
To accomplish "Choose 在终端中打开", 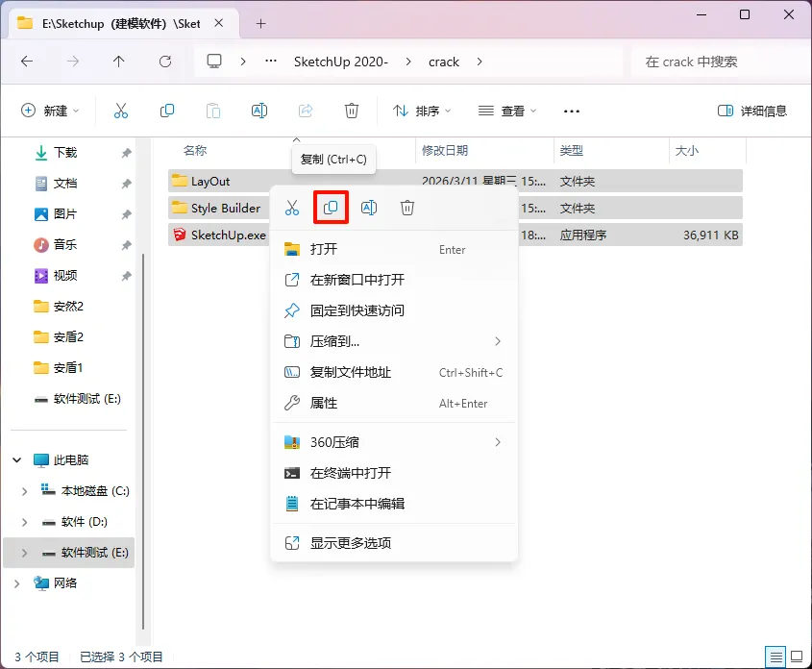I will pyautogui.click(x=394, y=473).
